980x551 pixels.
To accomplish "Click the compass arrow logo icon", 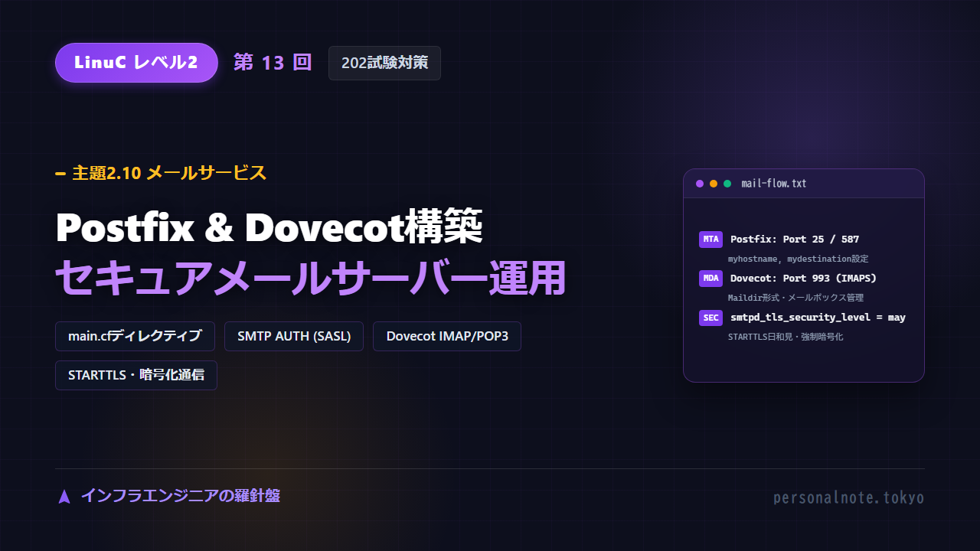I will point(64,497).
